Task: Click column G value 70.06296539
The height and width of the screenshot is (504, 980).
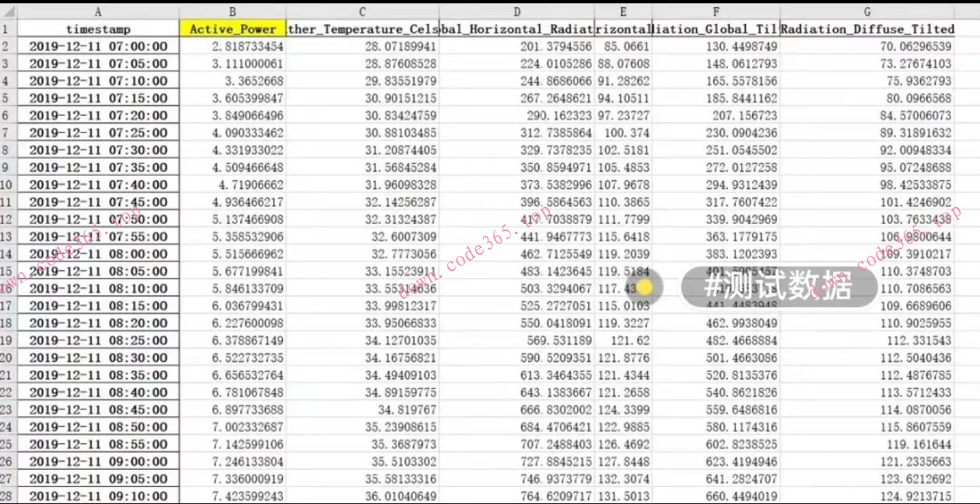Action: [x=867, y=47]
